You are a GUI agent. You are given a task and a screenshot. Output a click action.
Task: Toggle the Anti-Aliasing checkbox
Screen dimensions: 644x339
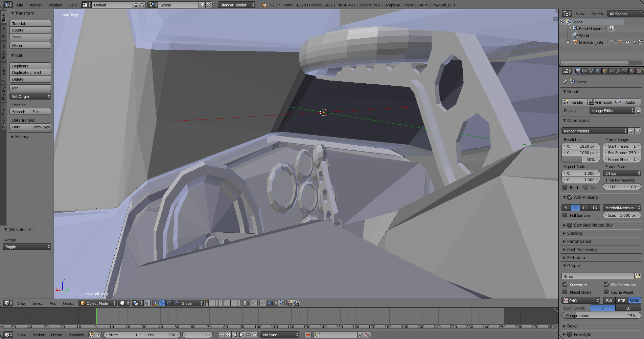[570, 197]
